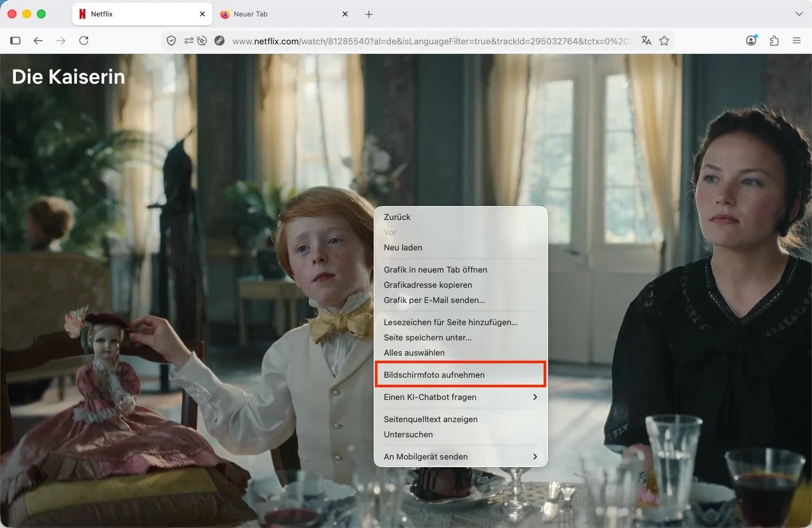Screen dimensions: 812x528
Task: Maximize the window with green button
Action: point(41,14)
